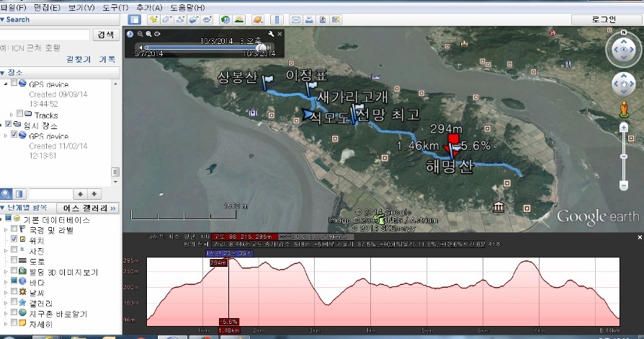Select the add polygon tool
Screen dimensions: 644x339
tap(167, 19)
